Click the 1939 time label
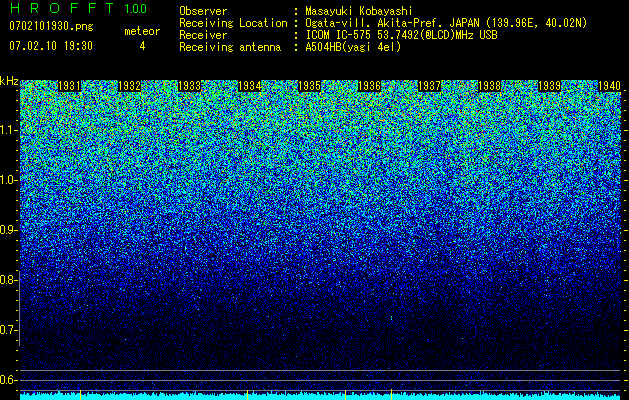Screen dimensions: 629x400 click(550, 86)
